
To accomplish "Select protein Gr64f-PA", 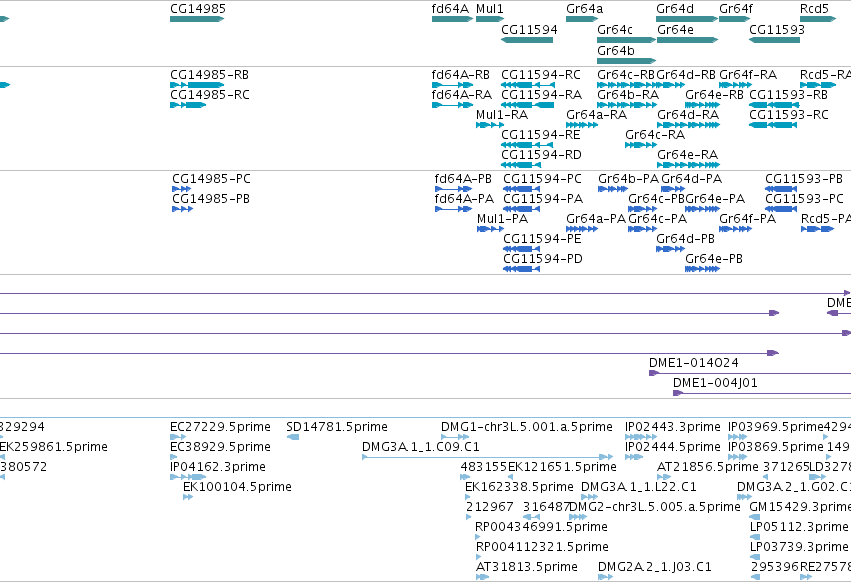I will (x=735, y=229).
